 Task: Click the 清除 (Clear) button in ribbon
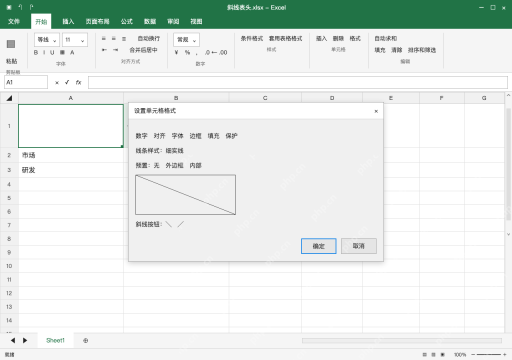(397, 50)
